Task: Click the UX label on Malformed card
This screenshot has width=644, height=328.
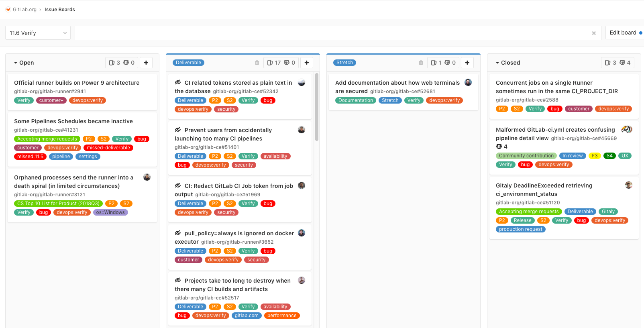Action: 625,156
